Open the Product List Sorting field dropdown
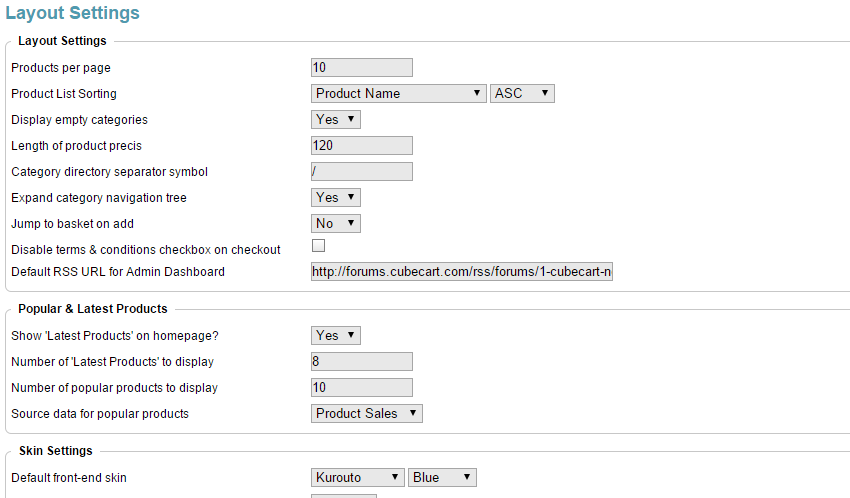 399,93
